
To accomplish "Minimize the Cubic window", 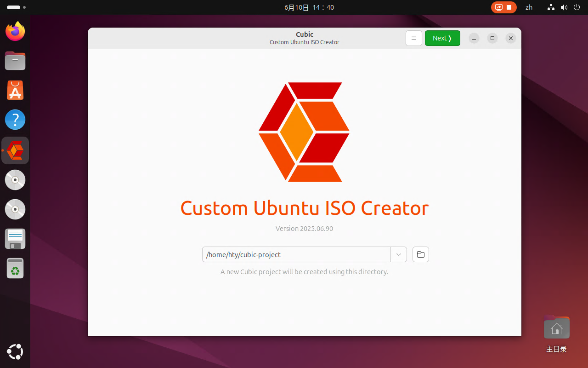I will pos(474,38).
